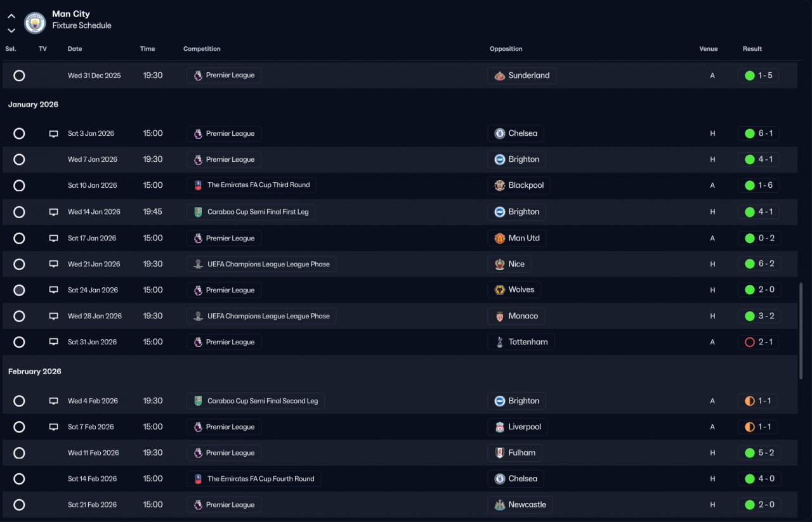The width and height of the screenshot is (812, 522).
Task: Sort by the Result column header
Action: tap(752, 49)
